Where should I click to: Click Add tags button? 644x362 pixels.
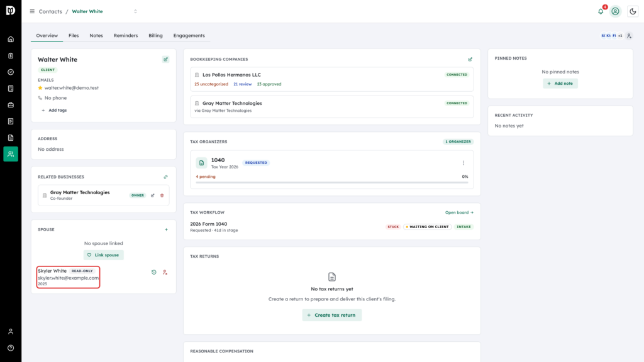click(x=54, y=111)
